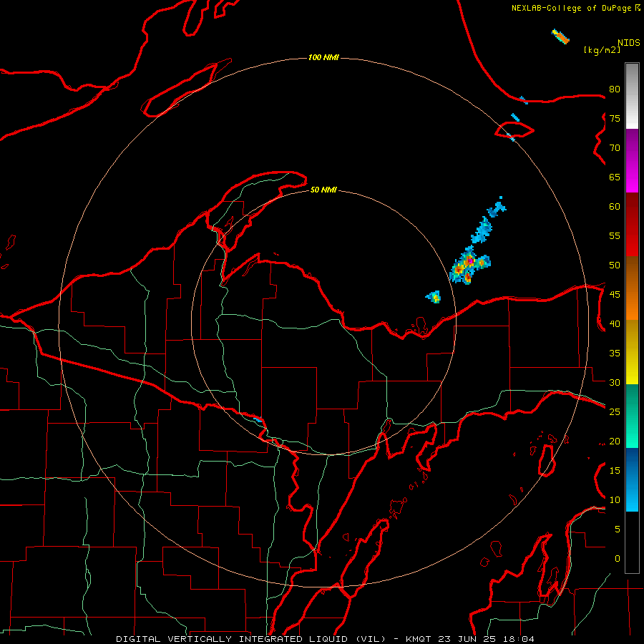Select the white-gray swatch atop the legend
The width and height of the screenshot is (644, 644).
(x=632, y=96)
